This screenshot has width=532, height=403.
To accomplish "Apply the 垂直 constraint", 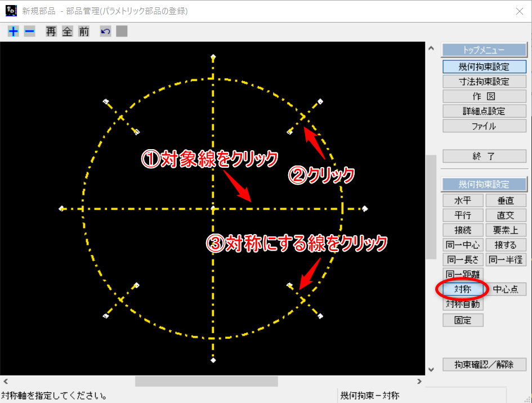I will [x=506, y=200].
